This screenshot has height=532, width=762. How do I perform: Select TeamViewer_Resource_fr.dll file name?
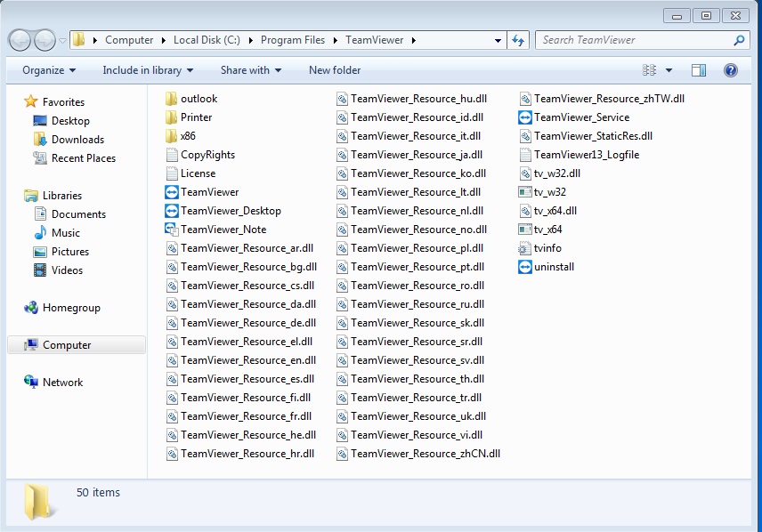(247, 416)
